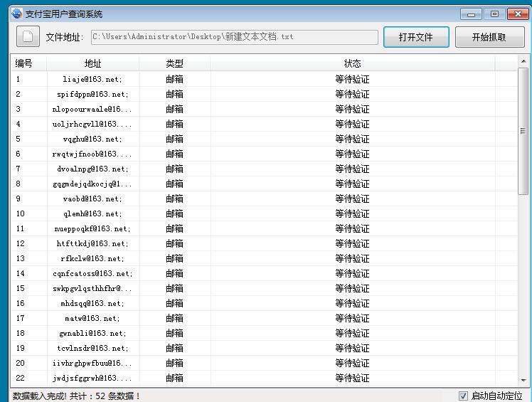Click the 类型 column header
The height and width of the screenshot is (402, 532).
(174, 63)
